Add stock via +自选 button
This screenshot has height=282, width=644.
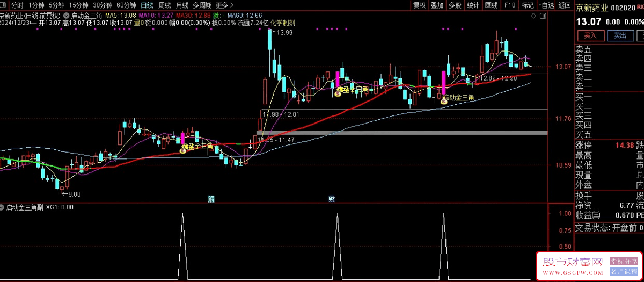pos(545,5)
